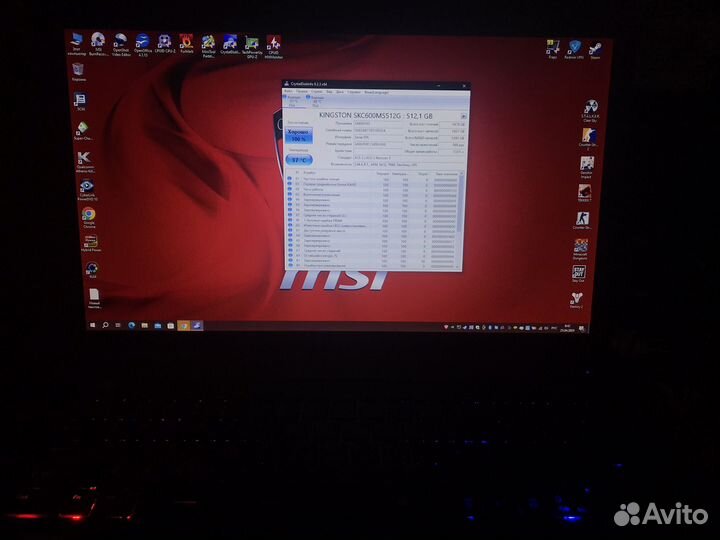
Task: Open CPUID CPU-Z desktop shortcut
Action: click(x=165, y=44)
